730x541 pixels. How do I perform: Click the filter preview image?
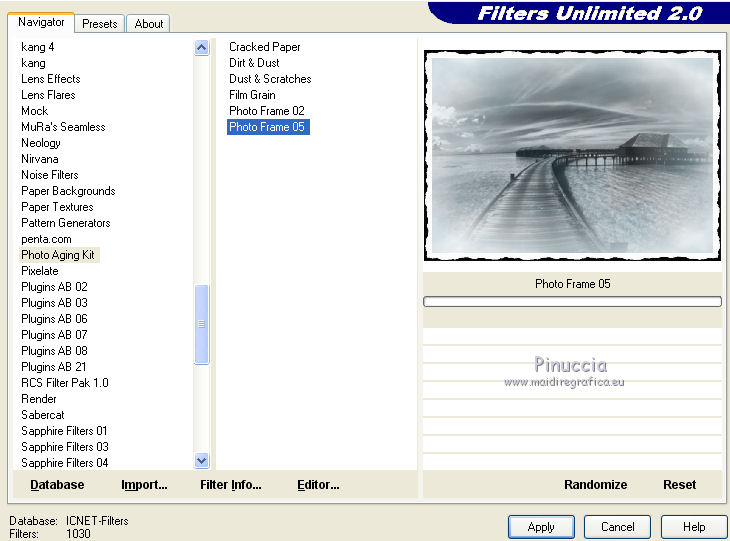(572, 155)
